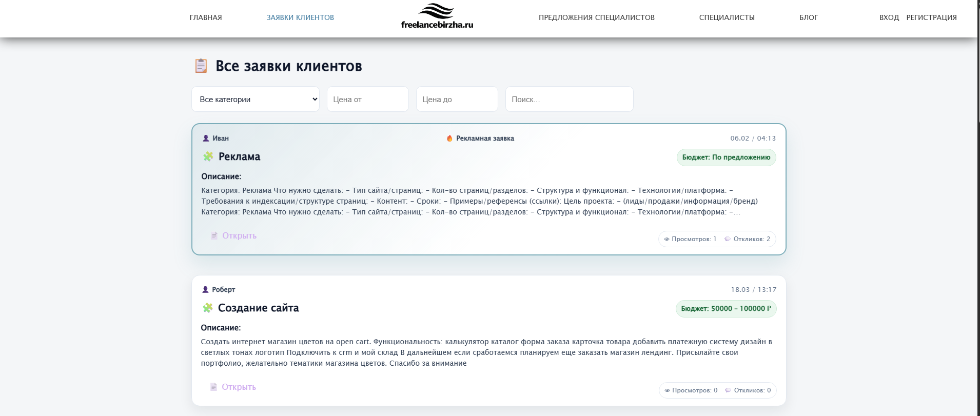Click the user icon next to Иван
This screenshot has height=416, width=980.
(x=206, y=138)
